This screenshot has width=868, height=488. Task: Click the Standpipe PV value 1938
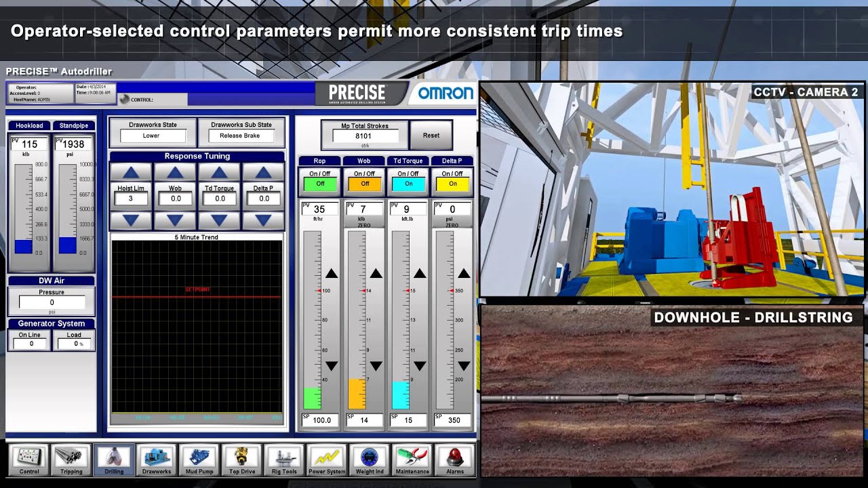point(73,144)
